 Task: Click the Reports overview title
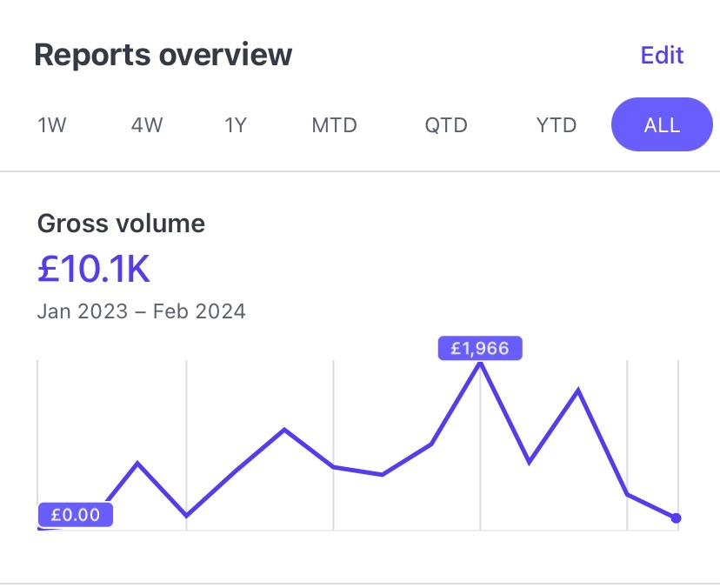tap(163, 55)
